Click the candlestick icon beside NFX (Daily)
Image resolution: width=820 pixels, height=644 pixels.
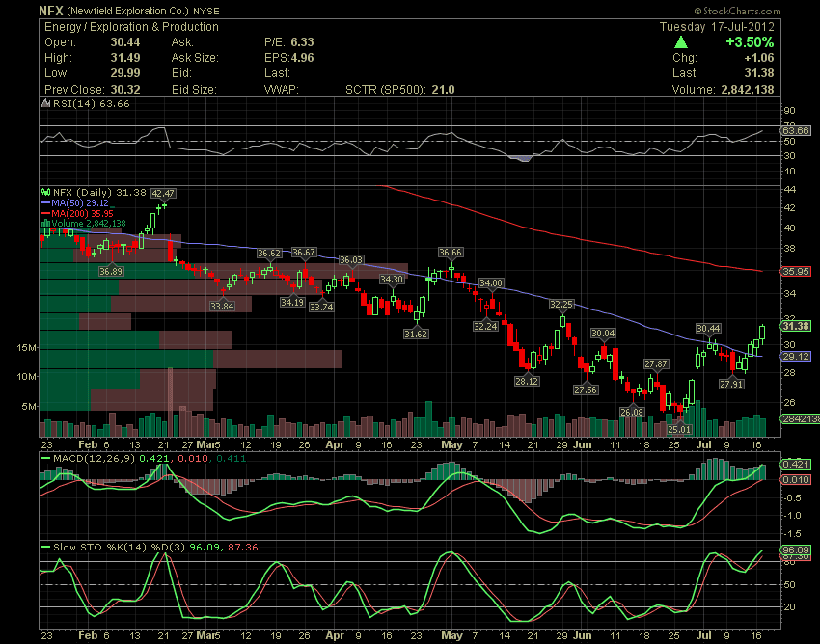tap(46, 193)
